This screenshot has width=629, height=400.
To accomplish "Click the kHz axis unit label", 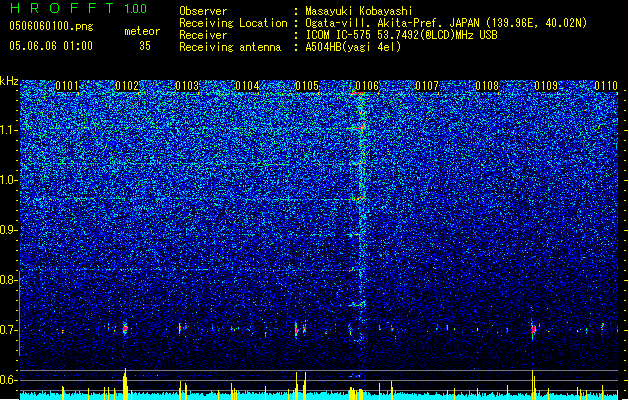I will point(9,81).
